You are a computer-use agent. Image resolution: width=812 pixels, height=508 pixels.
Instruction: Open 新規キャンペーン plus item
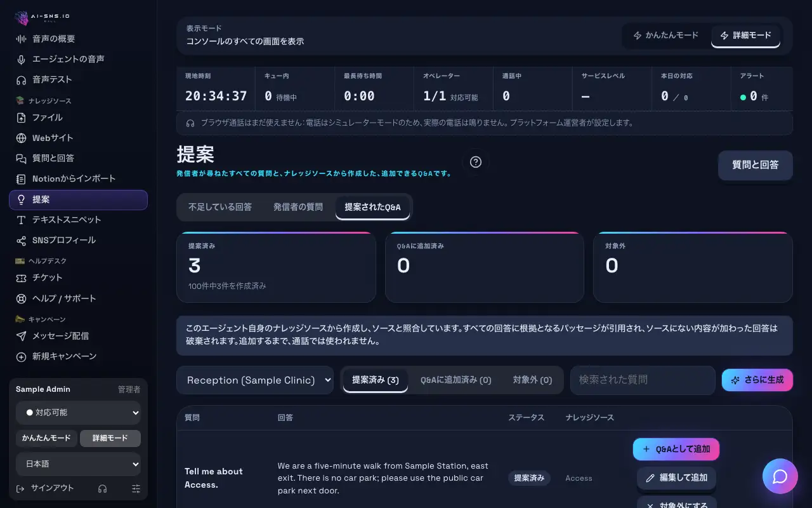tap(78, 356)
